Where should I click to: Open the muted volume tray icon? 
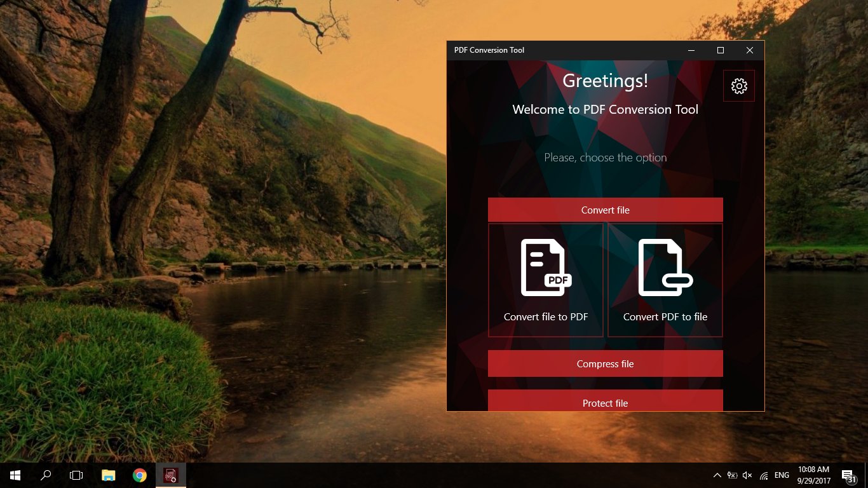tap(748, 475)
